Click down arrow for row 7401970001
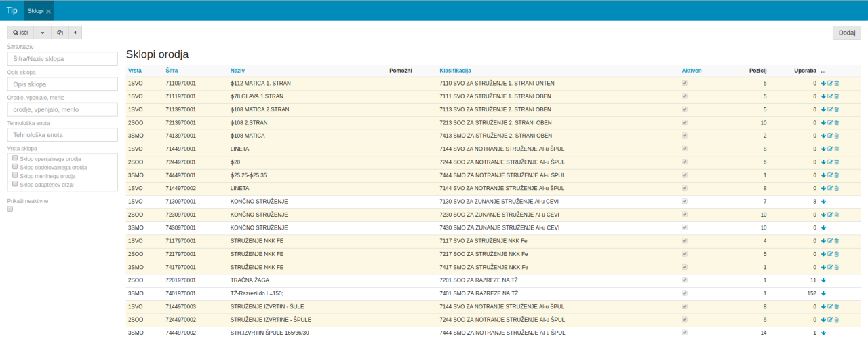Screen dimensions: 868x347 823,293
